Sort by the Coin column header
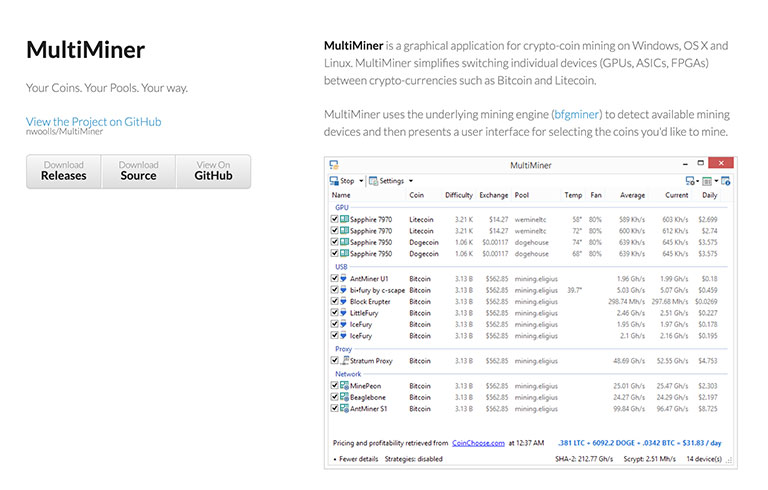768x490 pixels. coord(416,195)
